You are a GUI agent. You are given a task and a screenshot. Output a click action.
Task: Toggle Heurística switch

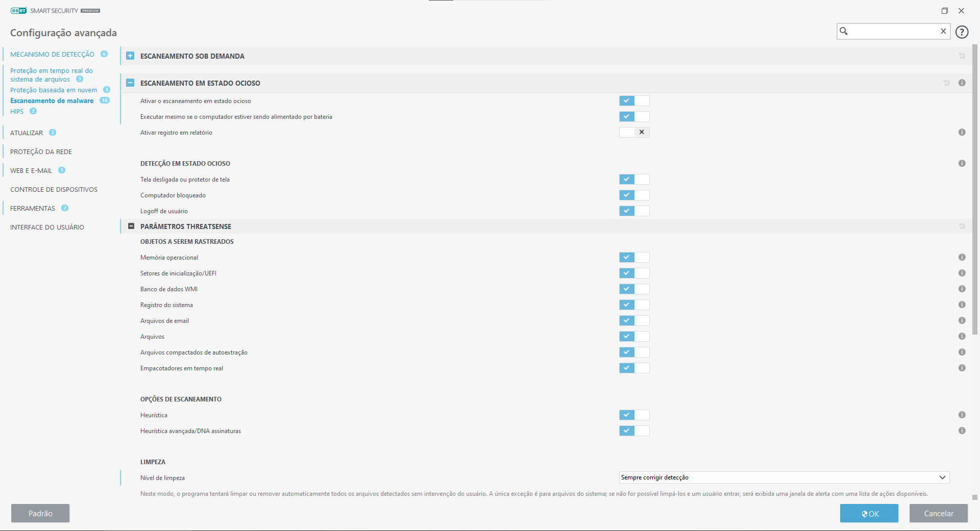pyautogui.click(x=634, y=415)
